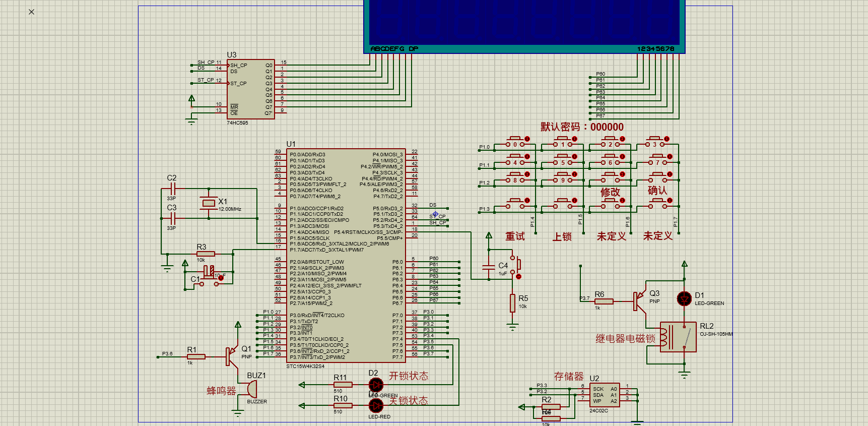Toggle the red latch dot on keypad button 3
The height and width of the screenshot is (426, 868).
point(667,139)
